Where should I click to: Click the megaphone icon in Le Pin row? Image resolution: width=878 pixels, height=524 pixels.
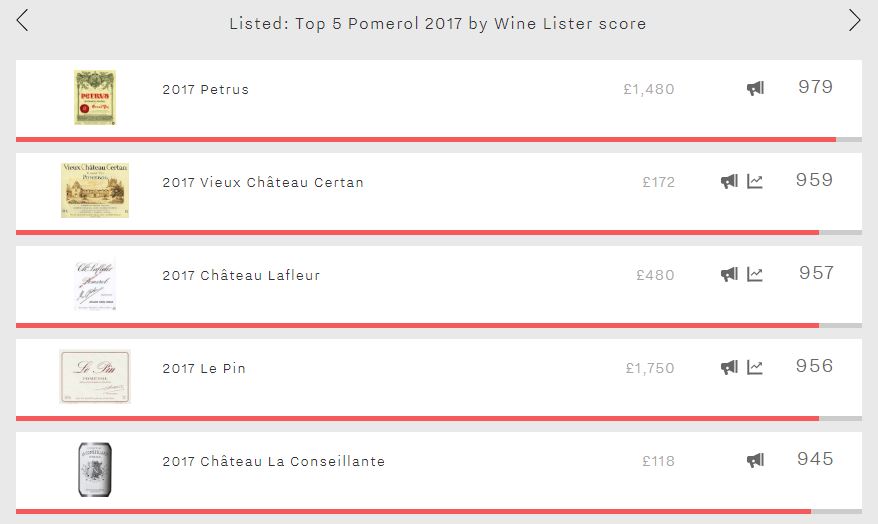coord(729,367)
